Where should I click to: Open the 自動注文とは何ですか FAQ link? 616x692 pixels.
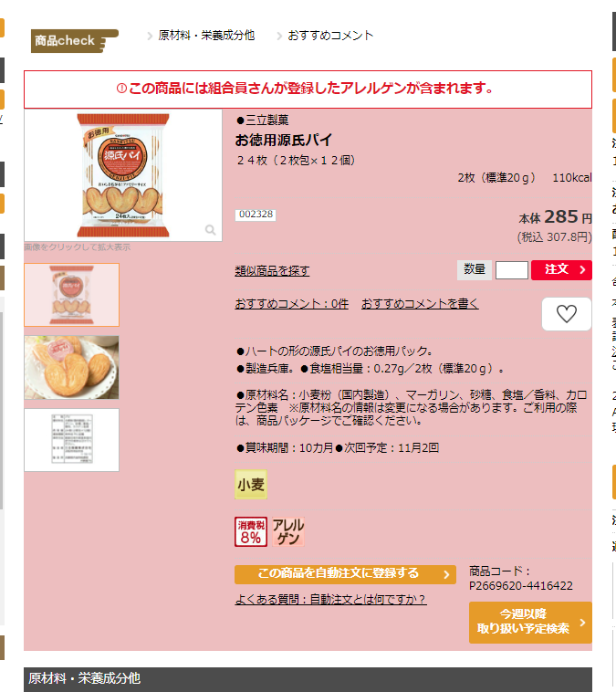click(330, 599)
